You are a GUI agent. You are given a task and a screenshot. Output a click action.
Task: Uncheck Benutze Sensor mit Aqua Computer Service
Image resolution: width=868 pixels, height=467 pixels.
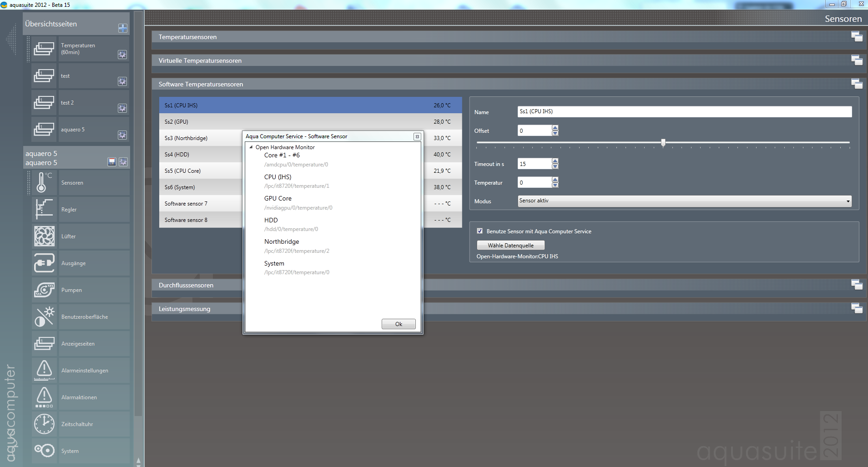[x=479, y=231]
